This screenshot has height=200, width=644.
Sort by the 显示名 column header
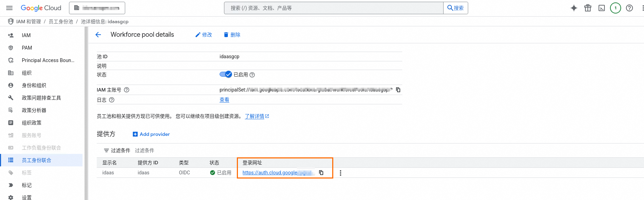[109, 163]
